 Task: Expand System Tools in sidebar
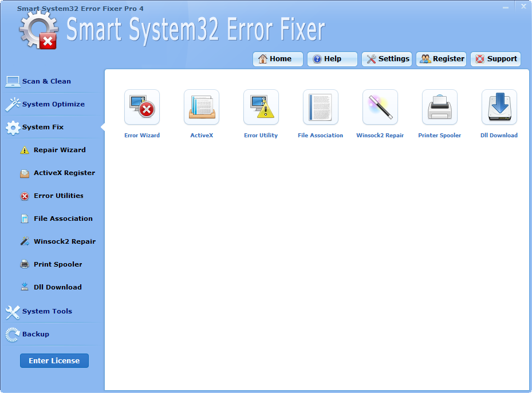coord(47,311)
